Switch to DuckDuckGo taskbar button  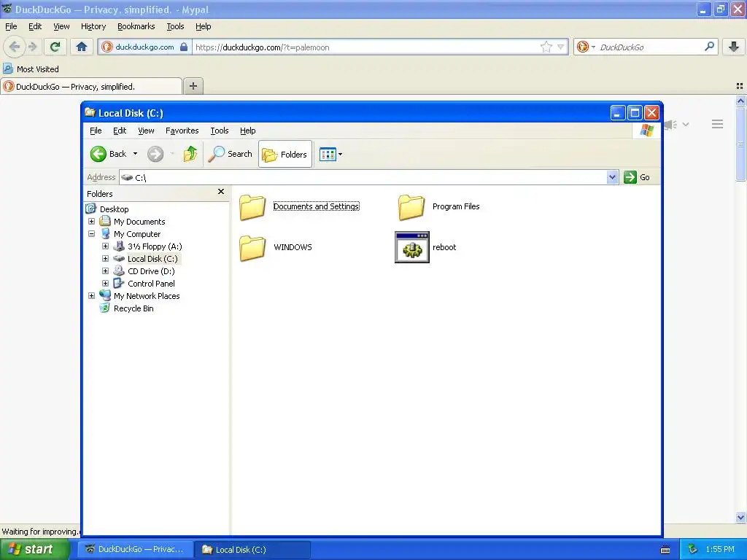(x=136, y=549)
